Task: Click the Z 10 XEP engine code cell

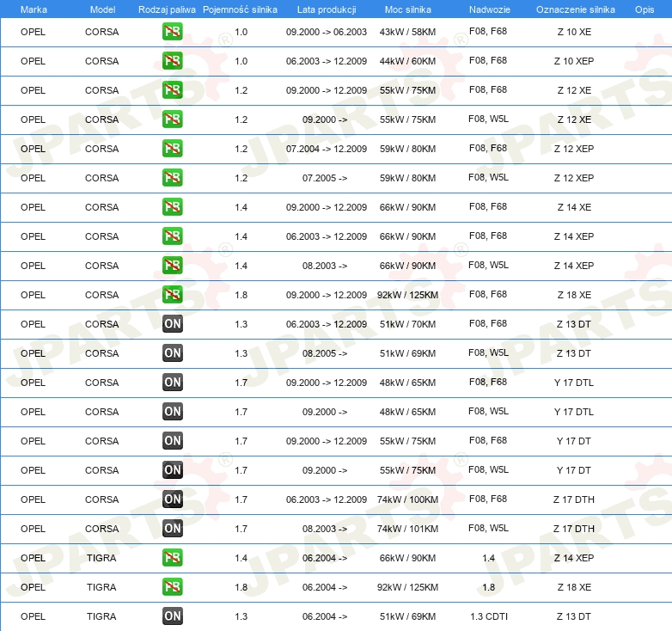Action: coord(574,61)
